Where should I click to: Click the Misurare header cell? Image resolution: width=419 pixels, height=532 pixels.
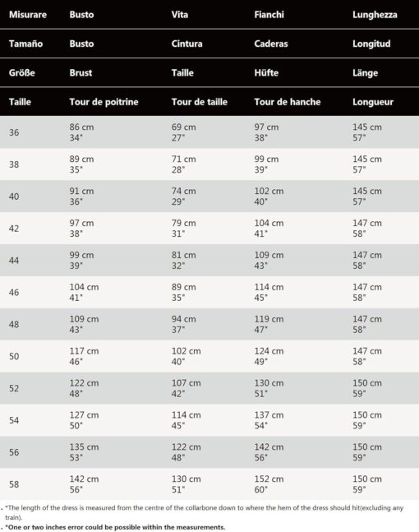(x=28, y=15)
